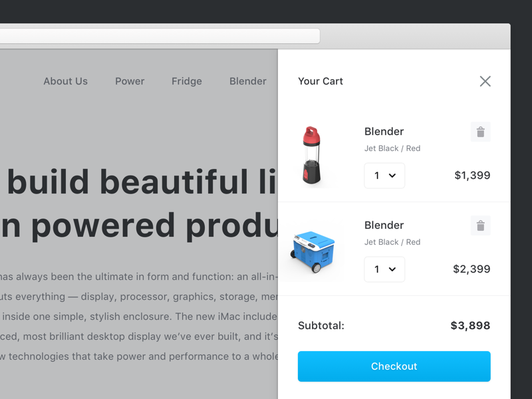Click the Checkout button
Viewport: 532px width, 399px height.
coord(394,366)
